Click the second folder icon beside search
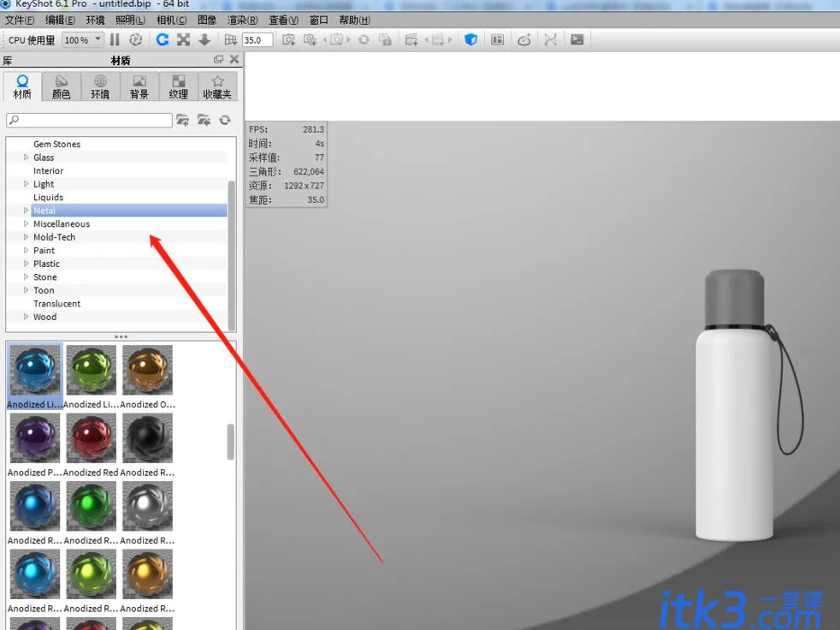Screen dimensions: 840x630 coord(204,120)
